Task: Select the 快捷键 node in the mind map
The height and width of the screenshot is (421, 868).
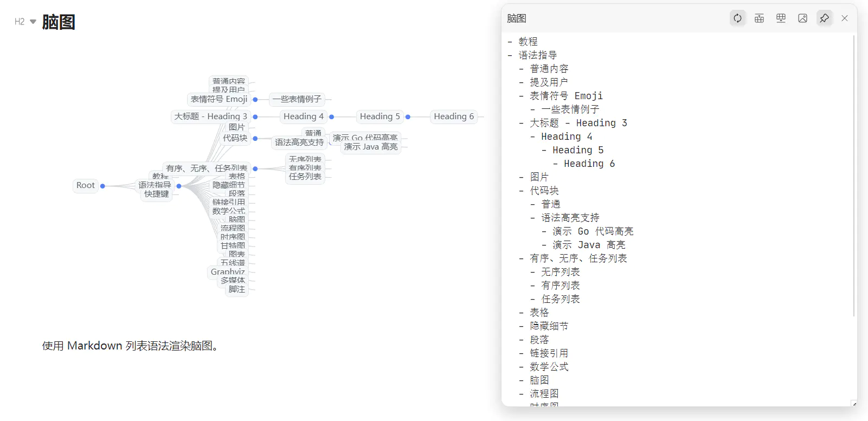Action: [x=157, y=194]
